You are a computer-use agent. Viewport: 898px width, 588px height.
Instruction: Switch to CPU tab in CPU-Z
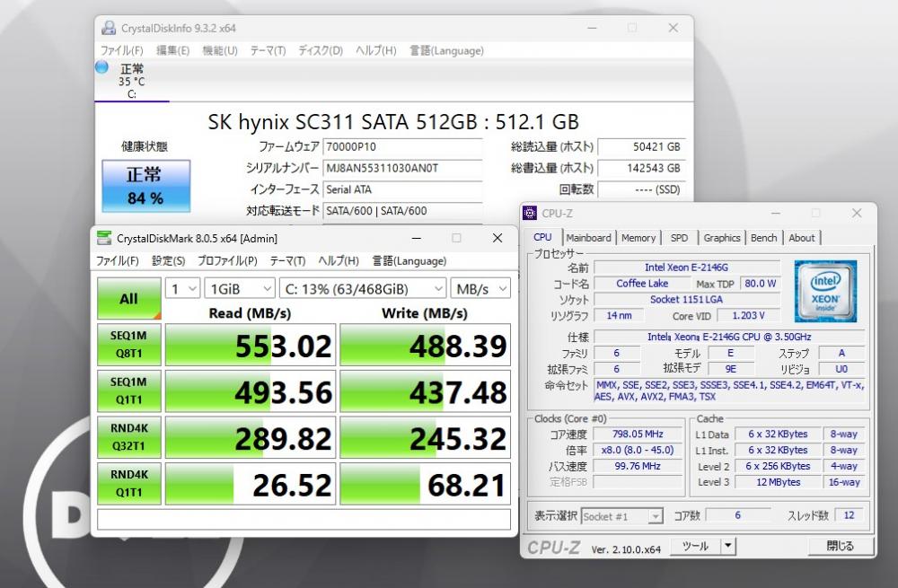tap(542, 237)
